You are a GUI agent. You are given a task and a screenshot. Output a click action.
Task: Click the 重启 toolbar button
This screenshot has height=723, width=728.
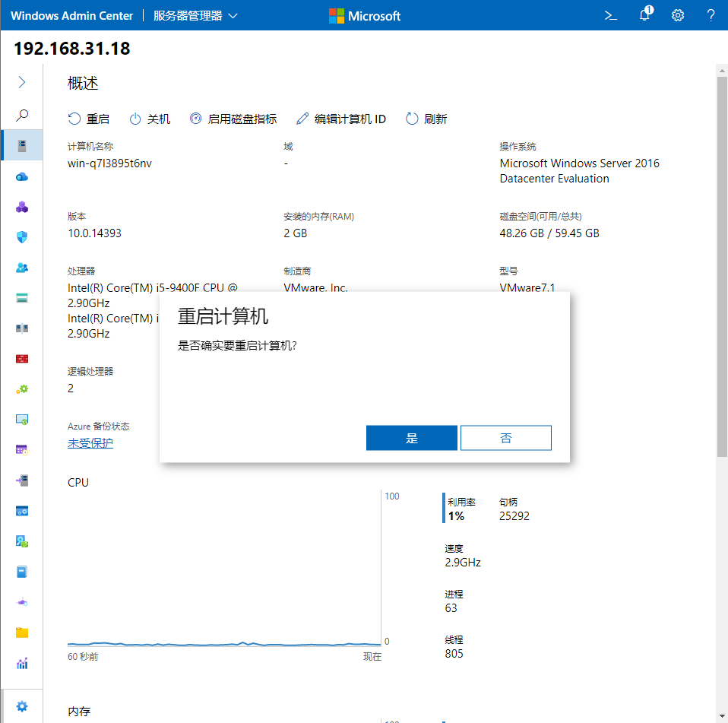point(89,119)
